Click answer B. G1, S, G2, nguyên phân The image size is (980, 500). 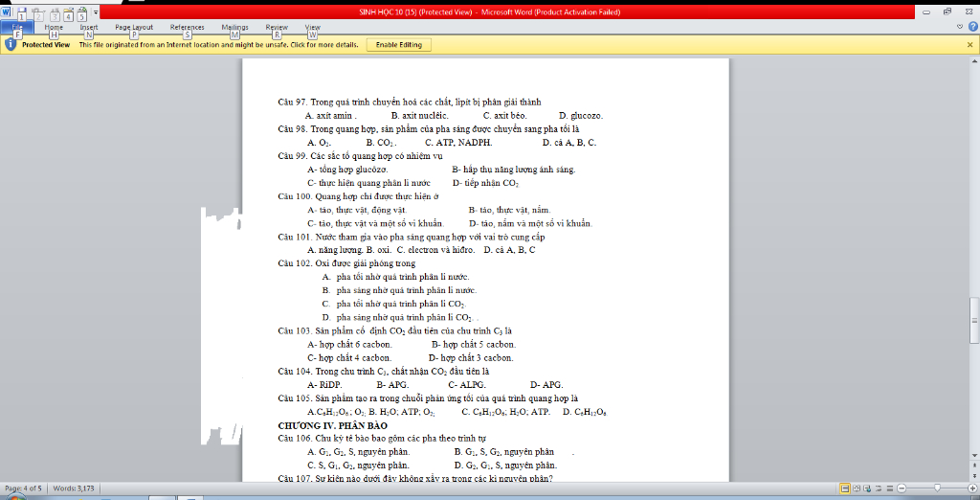coord(503,452)
